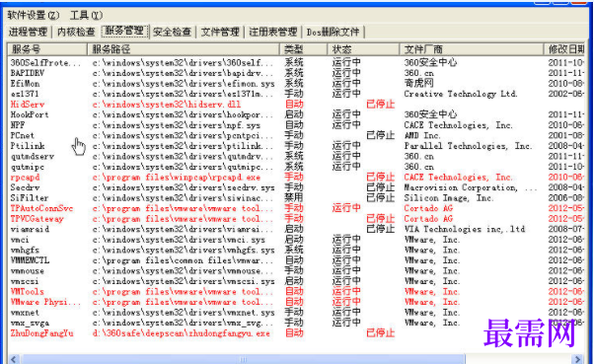The image size is (594, 364).
Task: Click vendor Silicon Image, Inc.
Action: click(x=448, y=198)
